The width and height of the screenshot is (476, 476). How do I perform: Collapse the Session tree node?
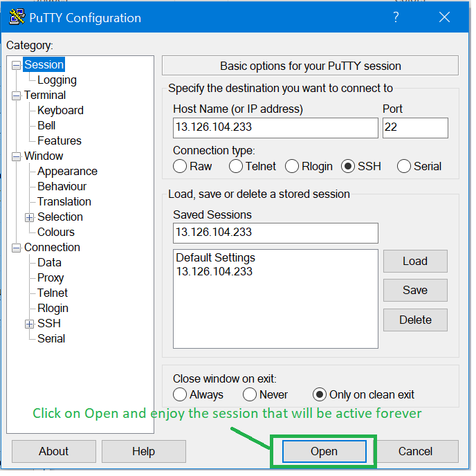(x=17, y=65)
